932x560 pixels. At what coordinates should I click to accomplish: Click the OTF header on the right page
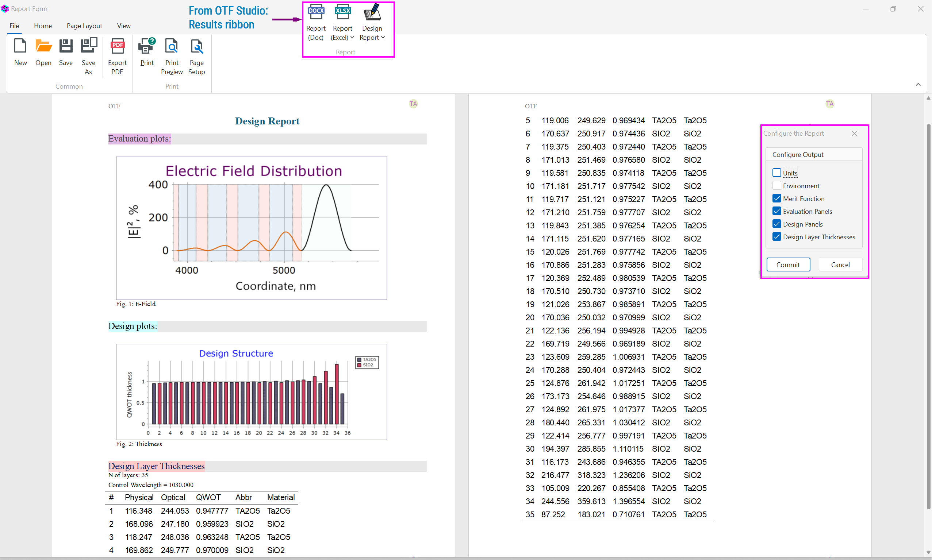point(531,107)
